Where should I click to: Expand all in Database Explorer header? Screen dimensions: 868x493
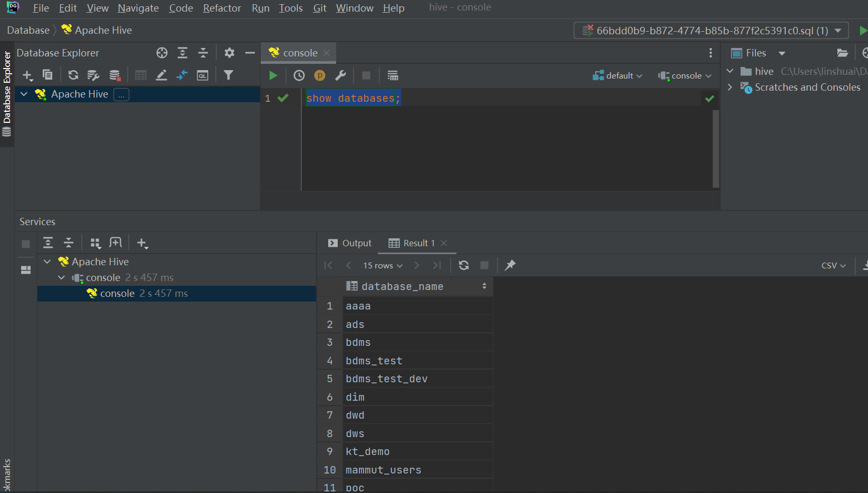coord(183,53)
